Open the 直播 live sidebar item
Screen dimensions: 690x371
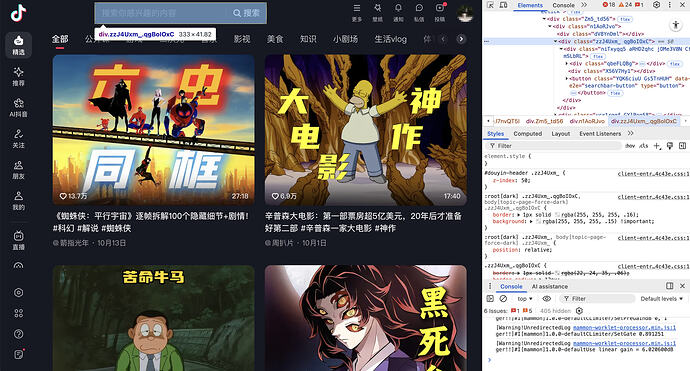click(18, 240)
